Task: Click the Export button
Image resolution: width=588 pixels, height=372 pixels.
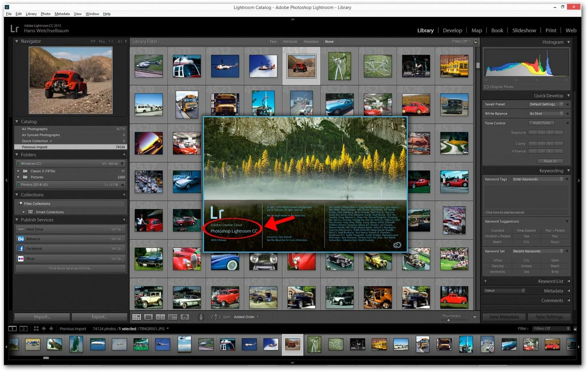Action: [100, 317]
